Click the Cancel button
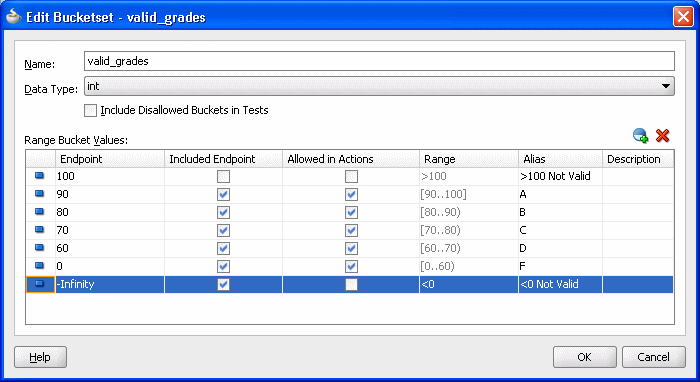 [x=654, y=357]
